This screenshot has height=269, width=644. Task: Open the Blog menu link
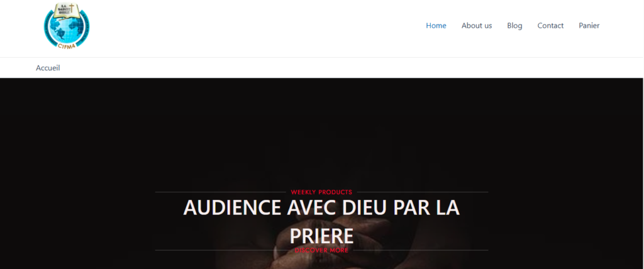click(x=514, y=26)
